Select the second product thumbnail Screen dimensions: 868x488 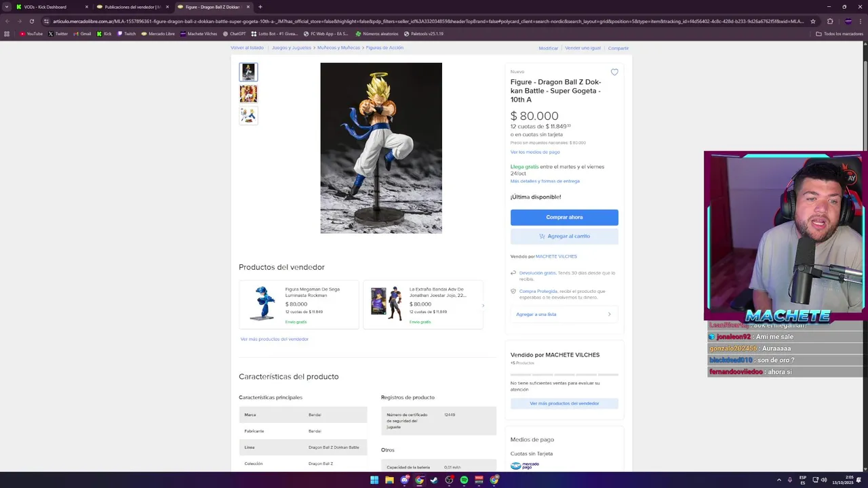[x=248, y=94]
